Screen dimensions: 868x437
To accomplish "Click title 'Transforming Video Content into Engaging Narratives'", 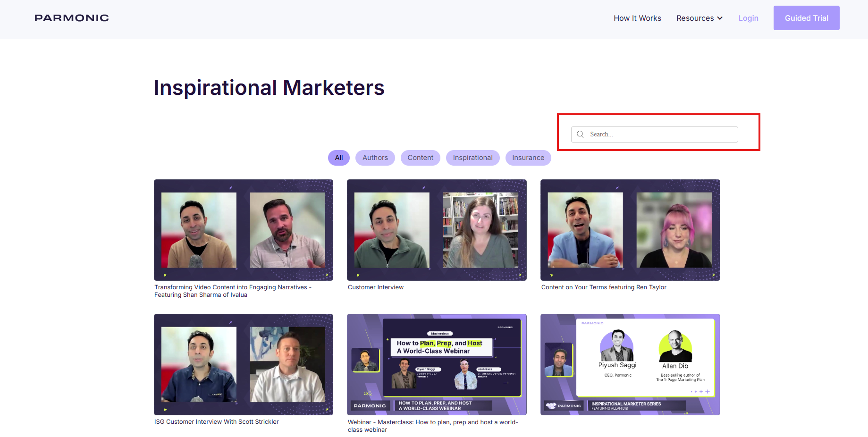I will 233,291.
